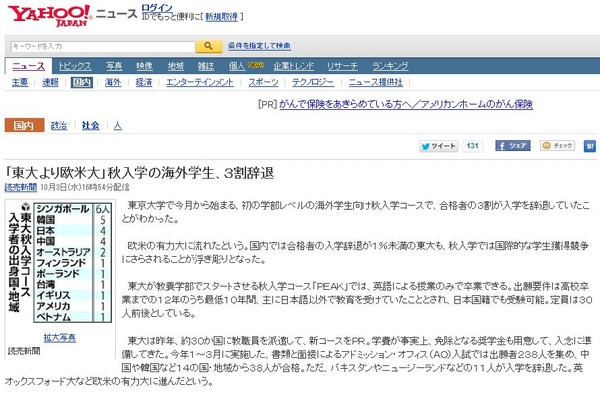Viewport: 600px width, 393px height.
Task: Click the 読売新聞 source link under the headline
Action: (21, 187)
